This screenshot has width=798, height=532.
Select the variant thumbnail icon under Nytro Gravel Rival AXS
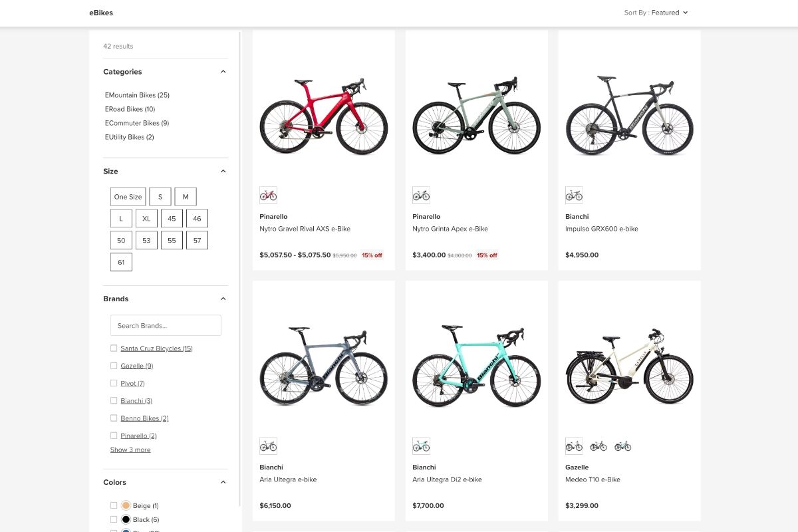pyautogui.click(x=268, y=195)
